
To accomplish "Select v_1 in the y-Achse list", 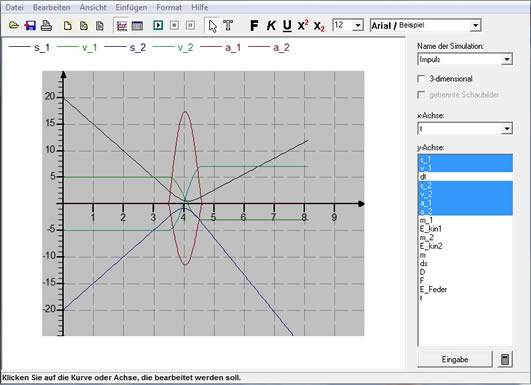I will click(465, 168).
